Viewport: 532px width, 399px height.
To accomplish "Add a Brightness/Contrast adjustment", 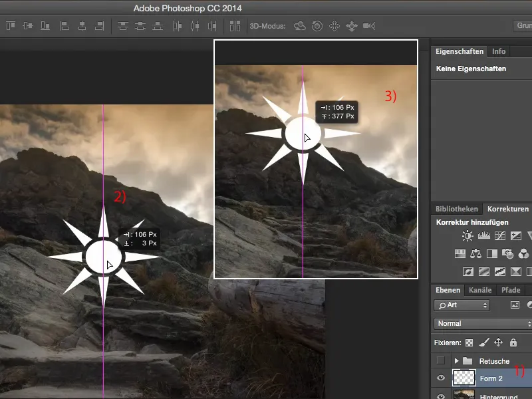I will click(467, 235).
